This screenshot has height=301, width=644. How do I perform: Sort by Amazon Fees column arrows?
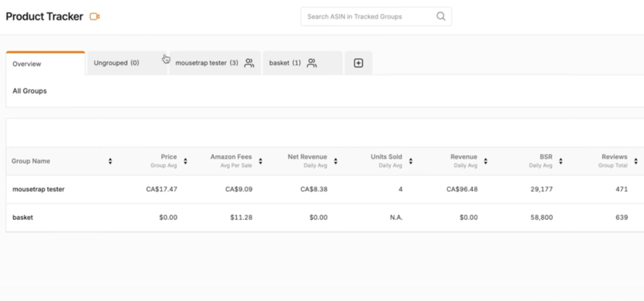coord(260,161)
